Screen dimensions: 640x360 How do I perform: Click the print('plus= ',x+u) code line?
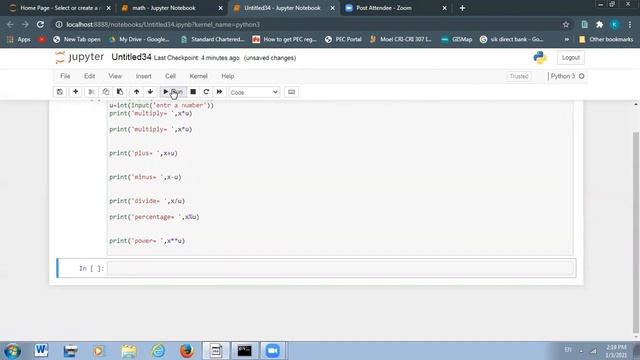pos(143,153)
